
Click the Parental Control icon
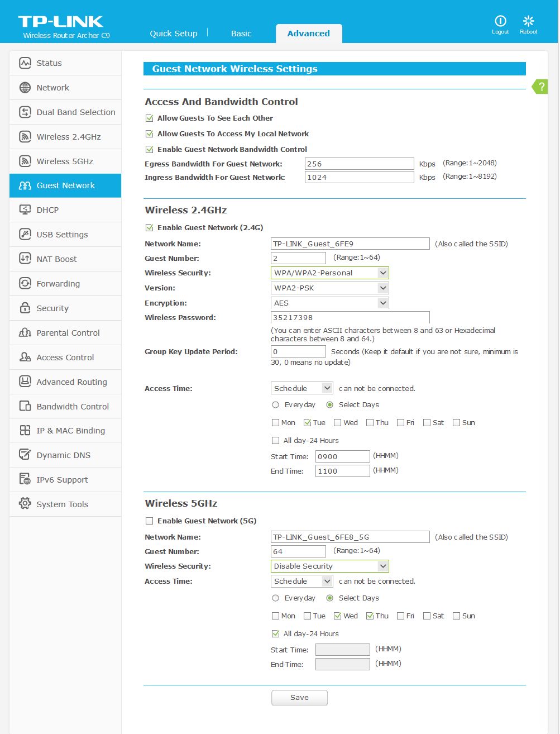coord(25,333)
